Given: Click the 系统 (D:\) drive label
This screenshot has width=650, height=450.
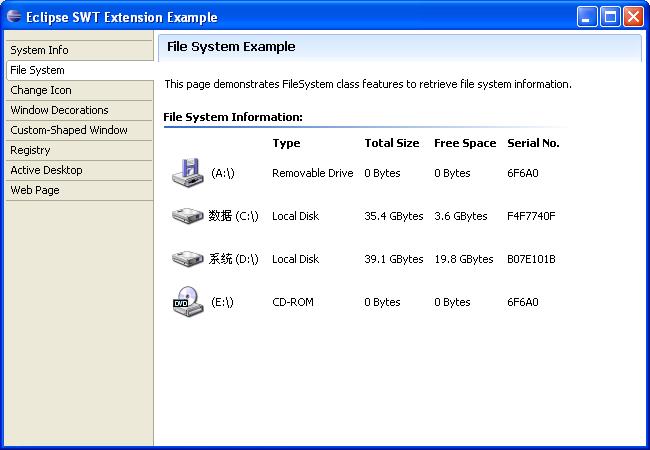Looking at the screenshot, I should [233, 259].
